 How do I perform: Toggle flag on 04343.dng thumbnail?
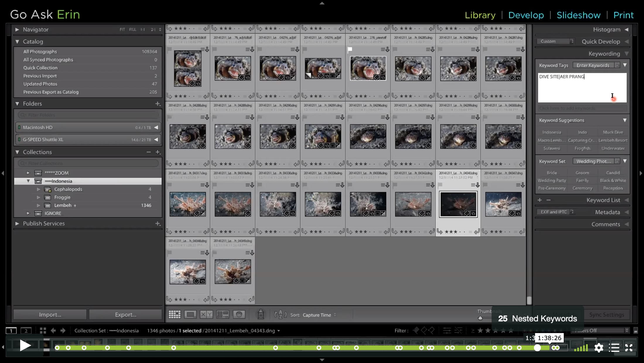[x=440, y=185]
